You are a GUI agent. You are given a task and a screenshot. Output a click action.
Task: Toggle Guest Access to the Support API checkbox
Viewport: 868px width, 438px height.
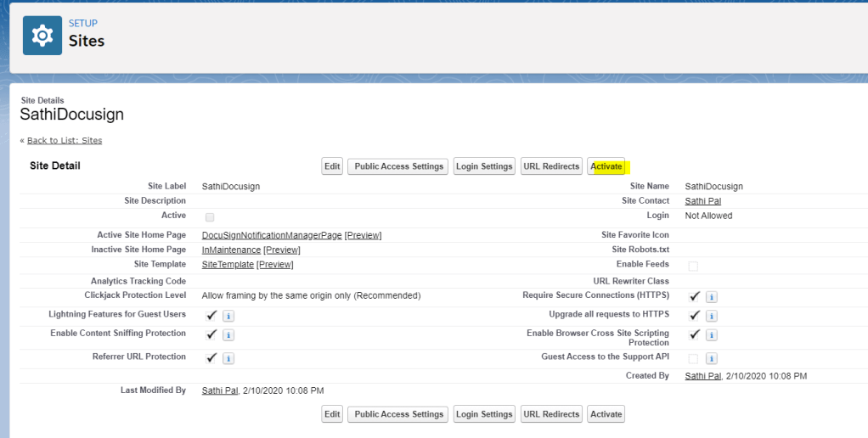tap(693, 358)
